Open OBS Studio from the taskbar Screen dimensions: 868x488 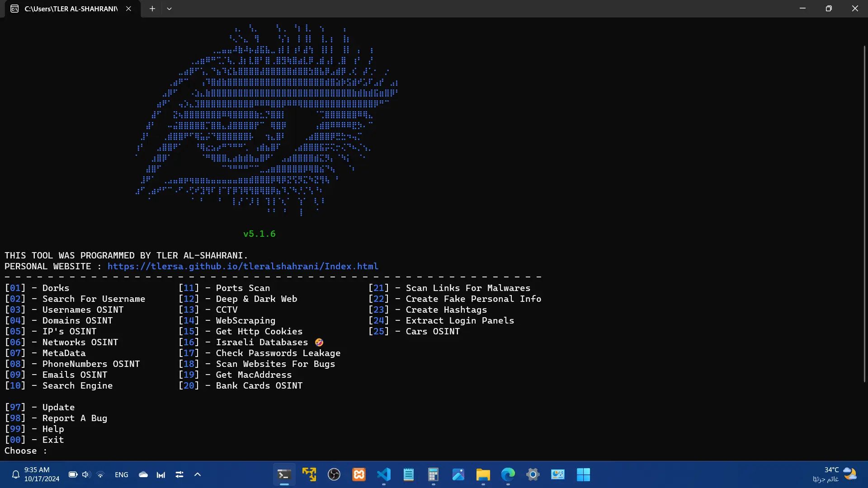[x=334, y=474]
